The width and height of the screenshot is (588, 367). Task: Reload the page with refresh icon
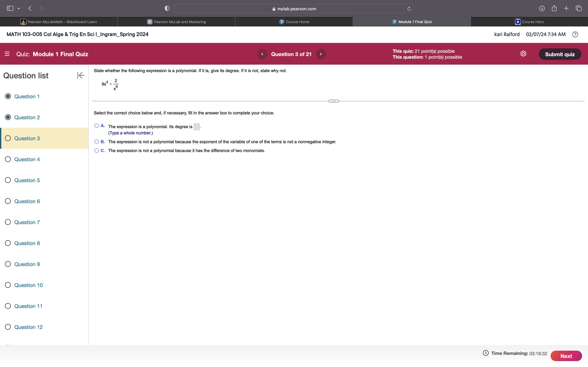pyautogui.click(x=409, y=9)
